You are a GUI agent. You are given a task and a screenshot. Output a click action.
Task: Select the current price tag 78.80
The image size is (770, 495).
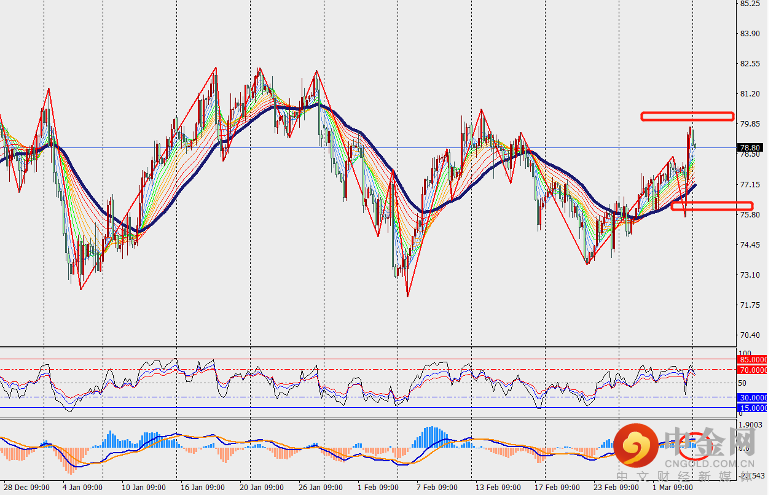point(751,147)
